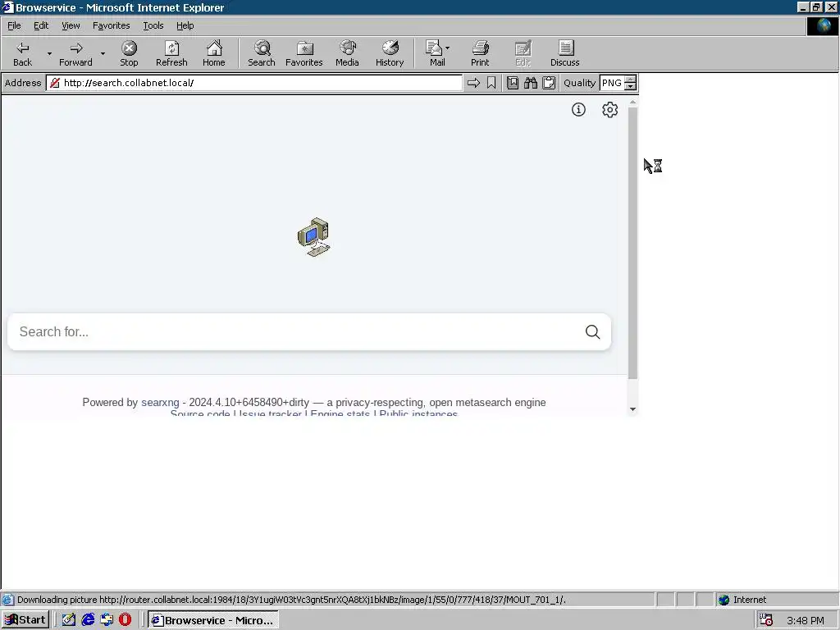
Task: Increase Quality with the spinner up arrow
Action: (631, 80)
